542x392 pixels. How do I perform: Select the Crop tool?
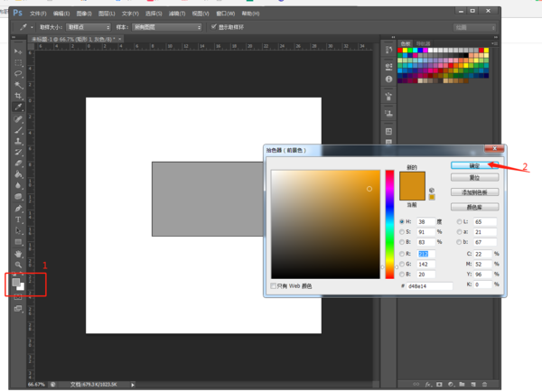coord(18,96)
